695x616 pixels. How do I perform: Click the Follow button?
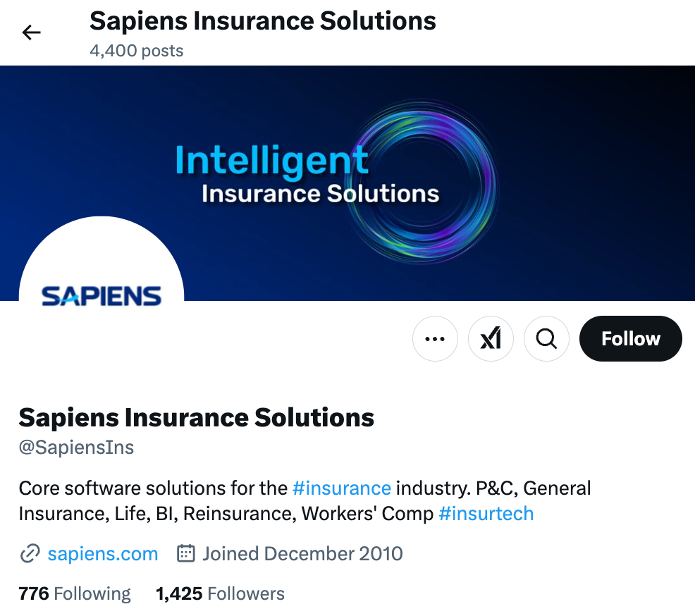point(630,338)
